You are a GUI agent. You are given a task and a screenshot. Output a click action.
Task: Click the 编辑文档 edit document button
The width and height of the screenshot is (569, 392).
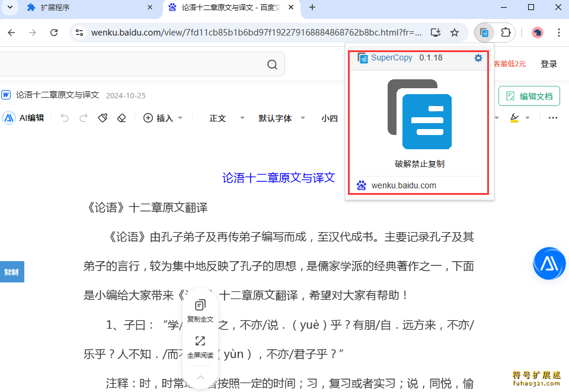point(529,96)
